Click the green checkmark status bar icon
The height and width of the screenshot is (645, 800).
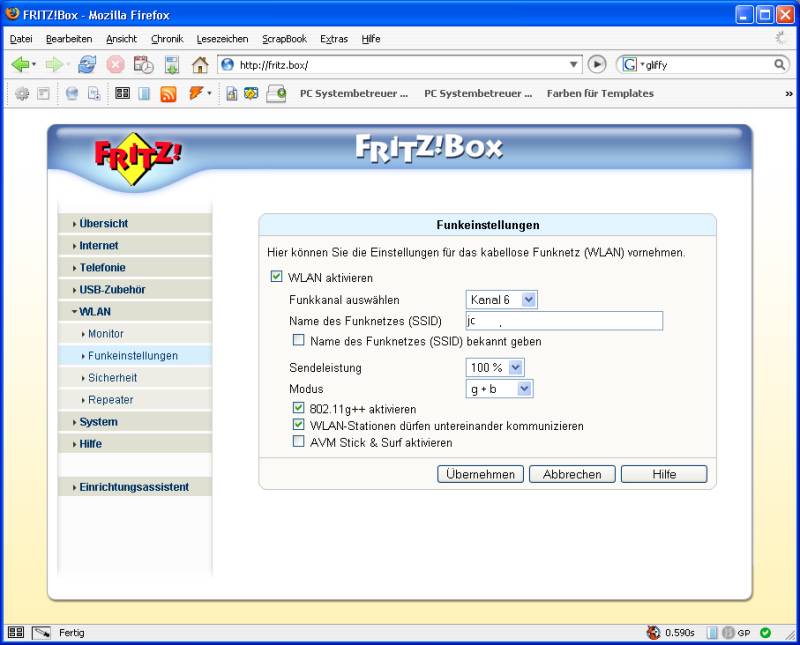(x=765, y=633)
